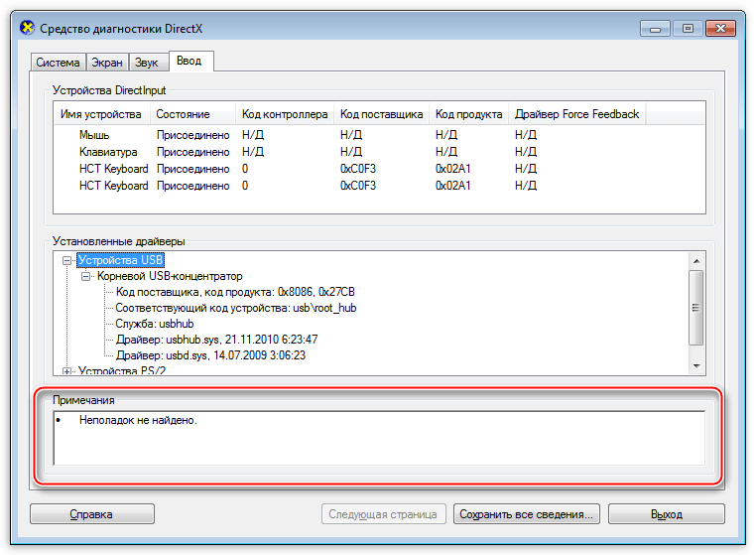Switch to the Экран tab

tap(107, 63)
